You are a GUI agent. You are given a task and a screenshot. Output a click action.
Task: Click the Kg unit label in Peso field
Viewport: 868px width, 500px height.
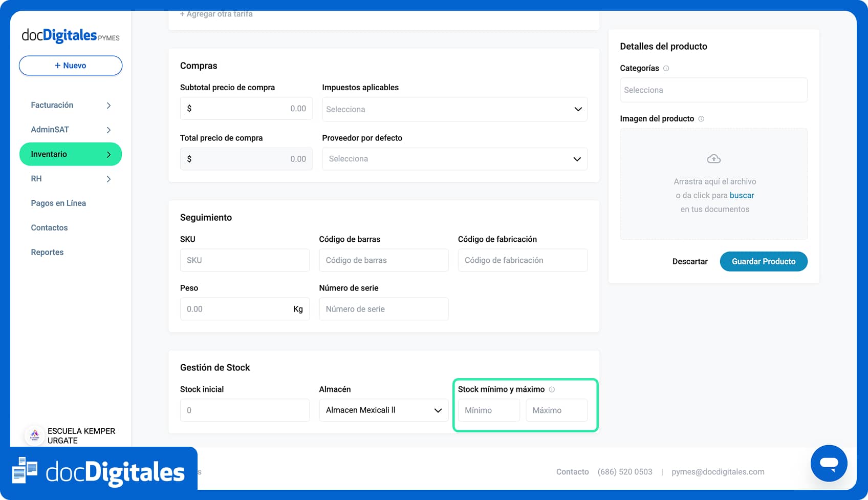point(298,309)
